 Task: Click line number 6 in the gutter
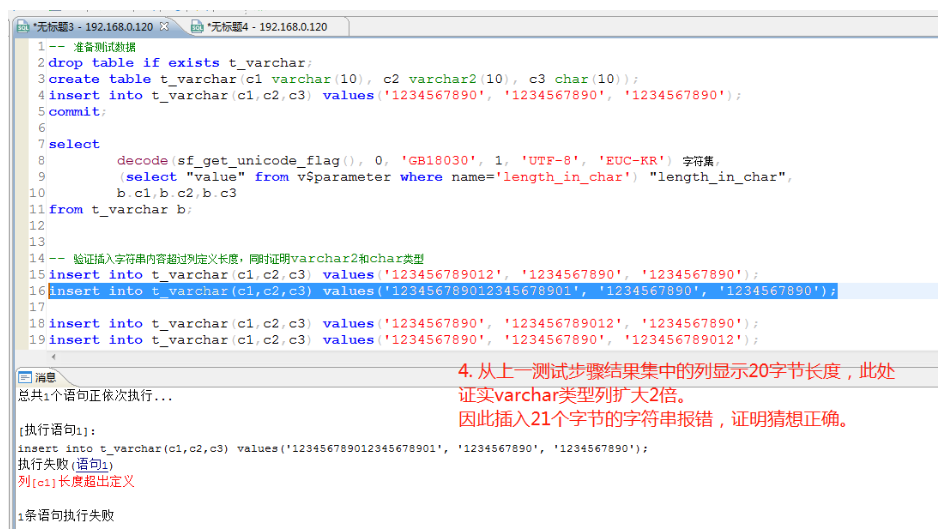(x=41, y=128)
